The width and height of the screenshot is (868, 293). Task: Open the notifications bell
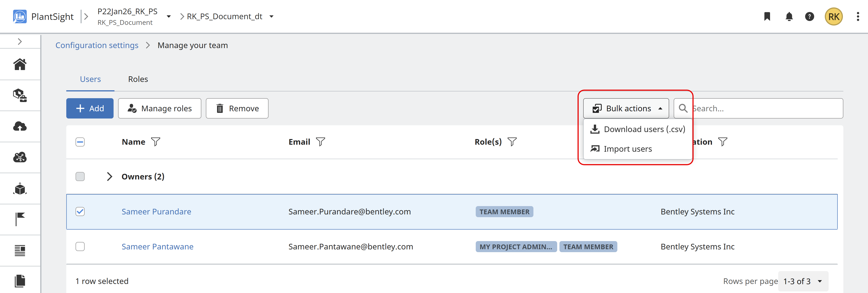789,16
